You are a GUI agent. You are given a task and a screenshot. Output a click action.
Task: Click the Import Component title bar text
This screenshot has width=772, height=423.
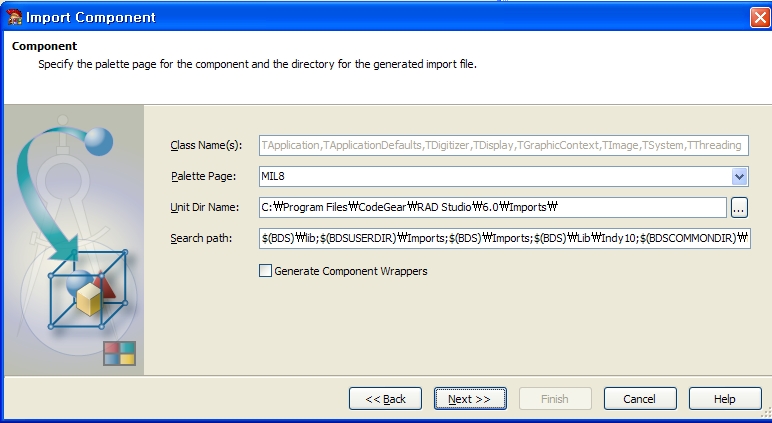click(90, 17)
